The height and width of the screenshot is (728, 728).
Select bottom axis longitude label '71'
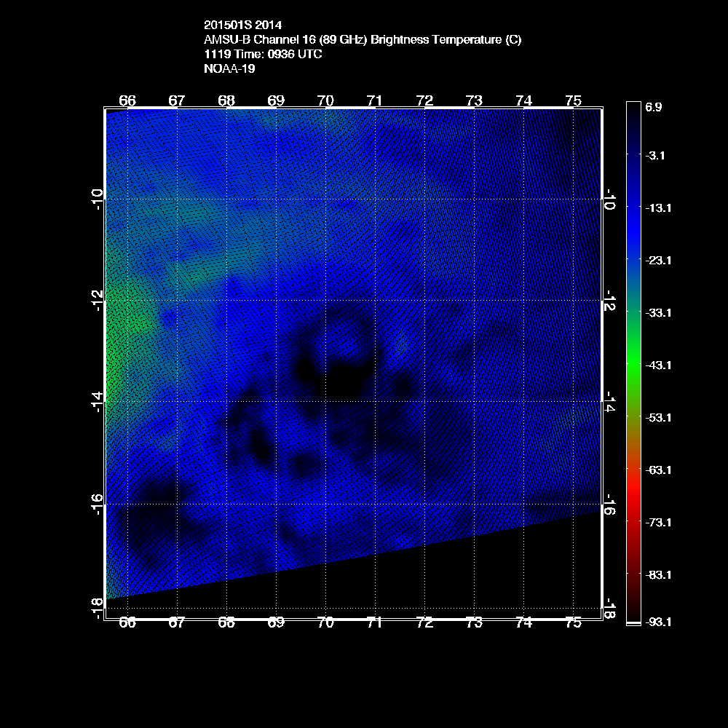[375, 622]
